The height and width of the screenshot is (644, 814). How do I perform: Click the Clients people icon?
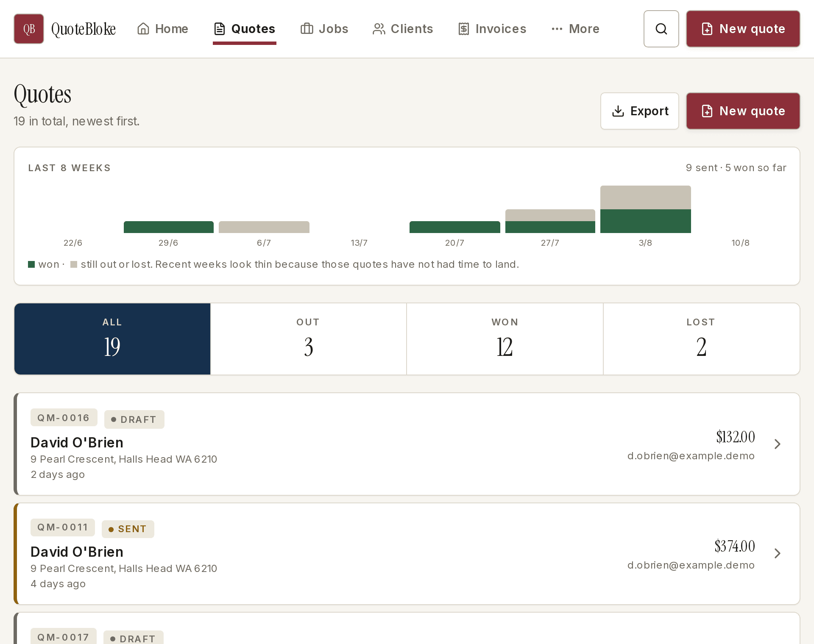click(x=379, y=29)
